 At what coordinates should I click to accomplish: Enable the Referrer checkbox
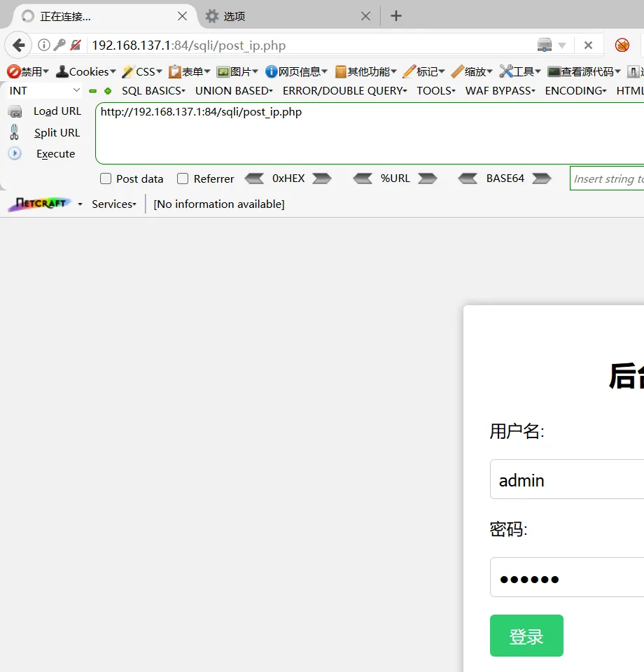183,178
